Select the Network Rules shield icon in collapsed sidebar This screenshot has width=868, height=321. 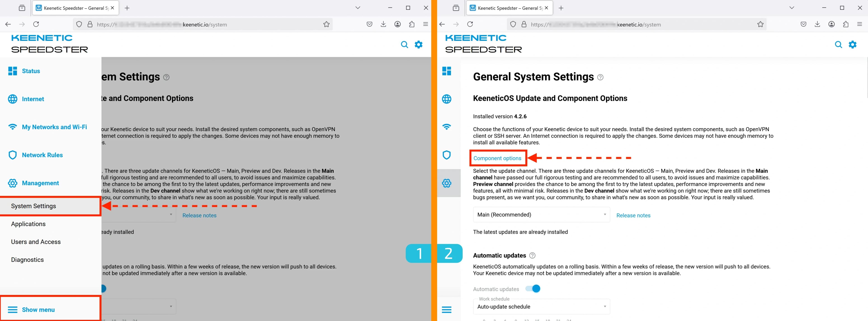click(446, 155)
